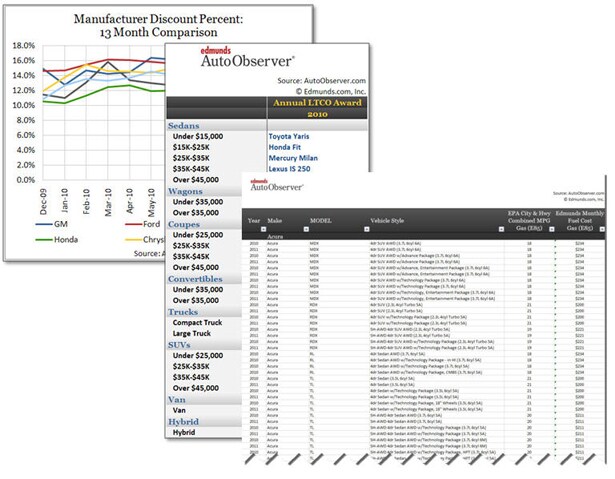Image resolution: width=615 pixels, height=479 pixels.
Task: Click the Vehicle Style column header
Action: (x=387, y=220)
